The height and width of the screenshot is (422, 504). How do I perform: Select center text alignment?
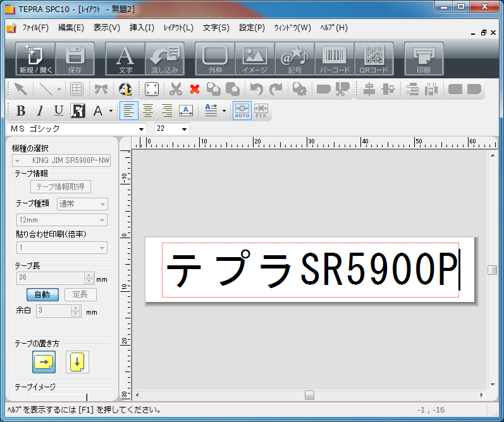(x=148, y=111)
